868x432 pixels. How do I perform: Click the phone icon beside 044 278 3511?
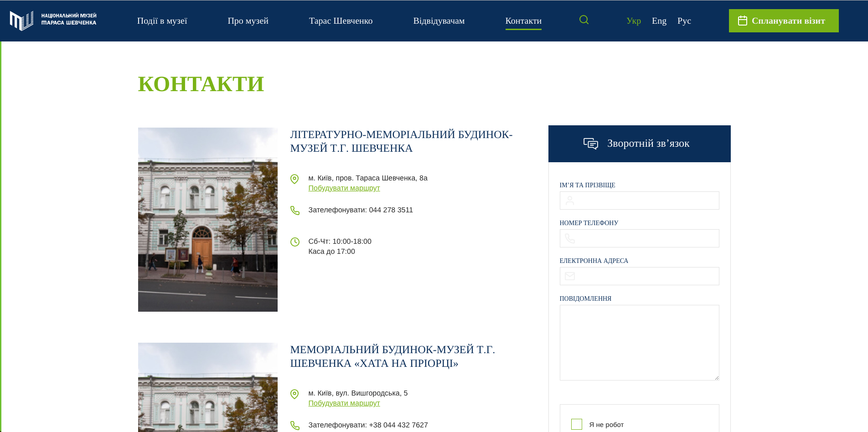[295, 210]
